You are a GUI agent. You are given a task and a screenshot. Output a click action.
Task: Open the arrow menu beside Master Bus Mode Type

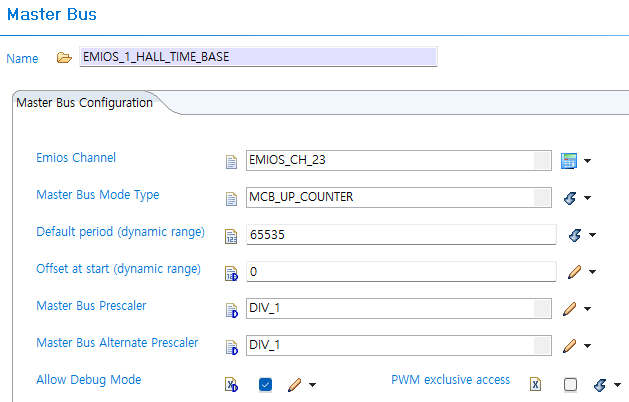587,198
